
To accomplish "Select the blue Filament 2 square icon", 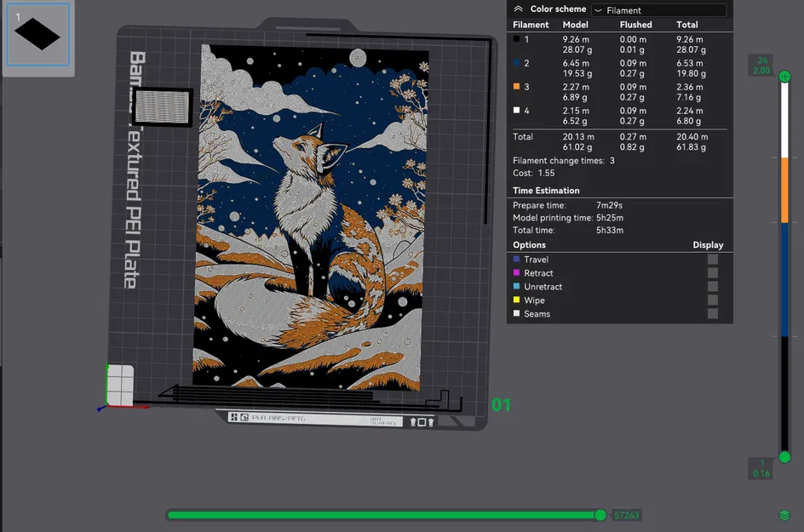I will 518,64.
